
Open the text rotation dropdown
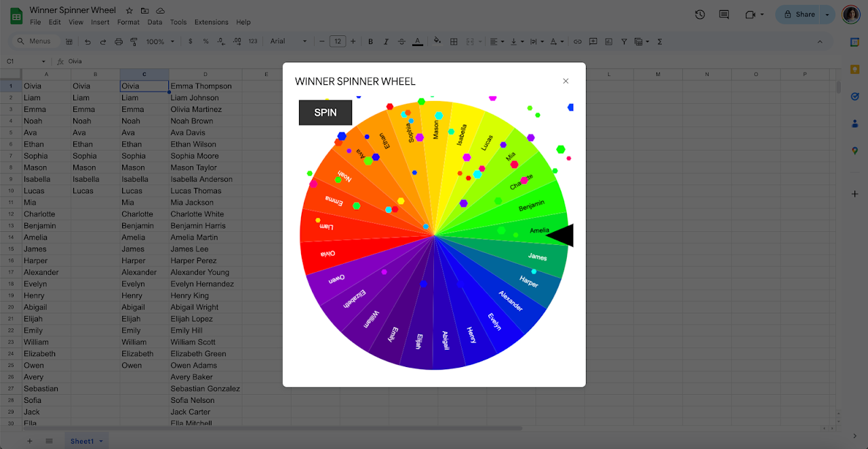556,42
